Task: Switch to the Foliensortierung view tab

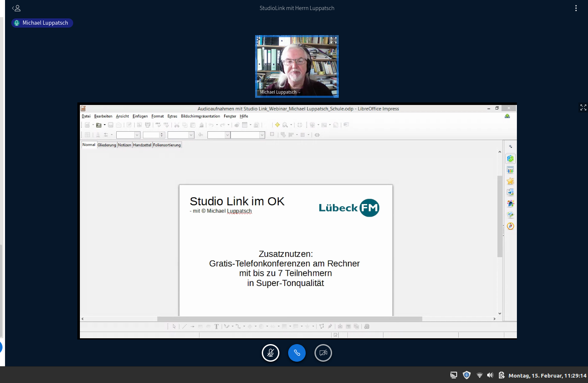Action: click(x=167, y=145)
